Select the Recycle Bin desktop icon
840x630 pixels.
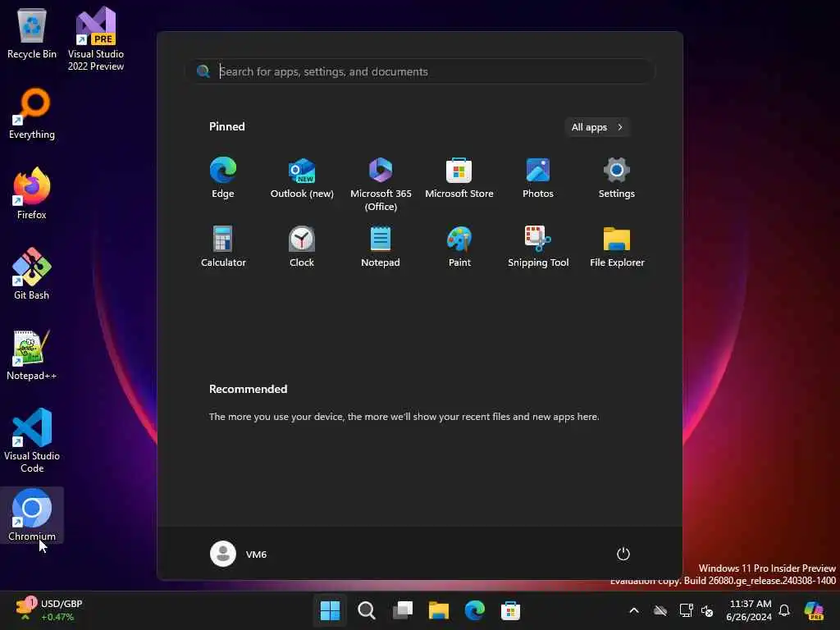tap(32, 34)
